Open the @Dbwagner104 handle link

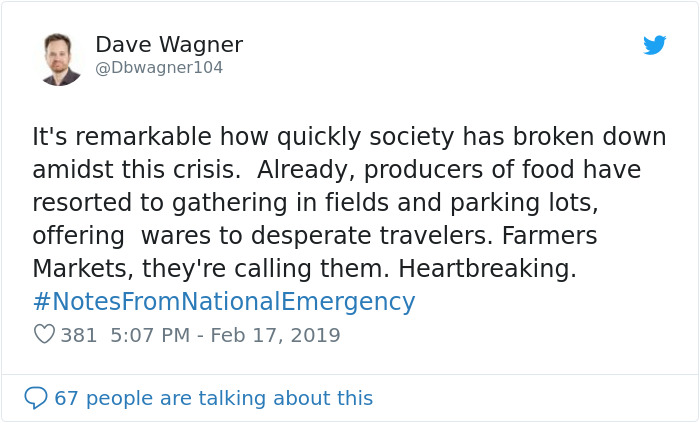[x=159, y=68]
